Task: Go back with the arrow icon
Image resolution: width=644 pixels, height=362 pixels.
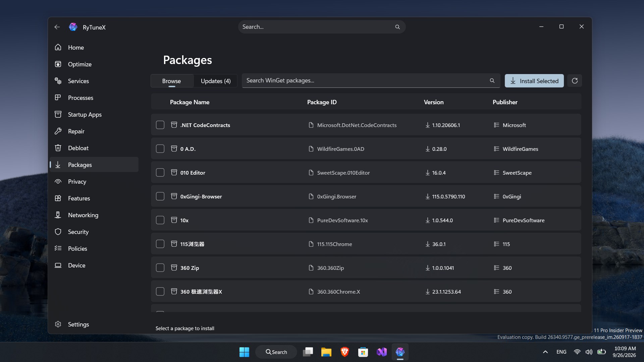Action: tap(57, 27)
